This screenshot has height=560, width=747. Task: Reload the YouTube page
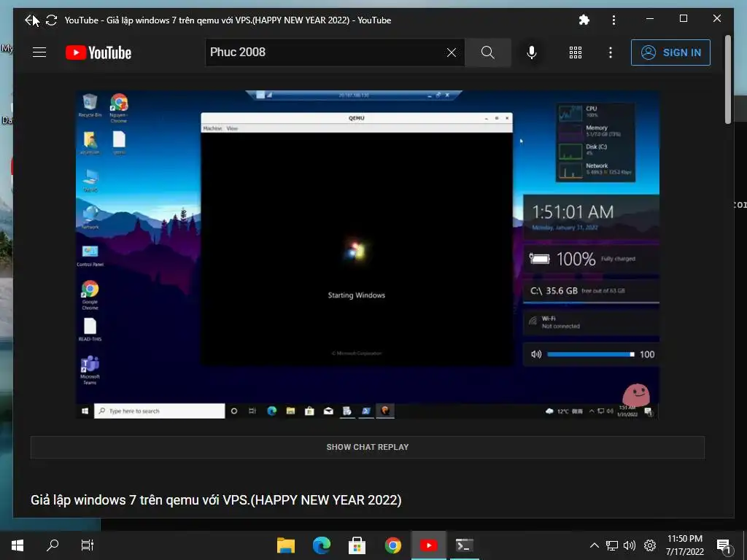coord(52,20)
